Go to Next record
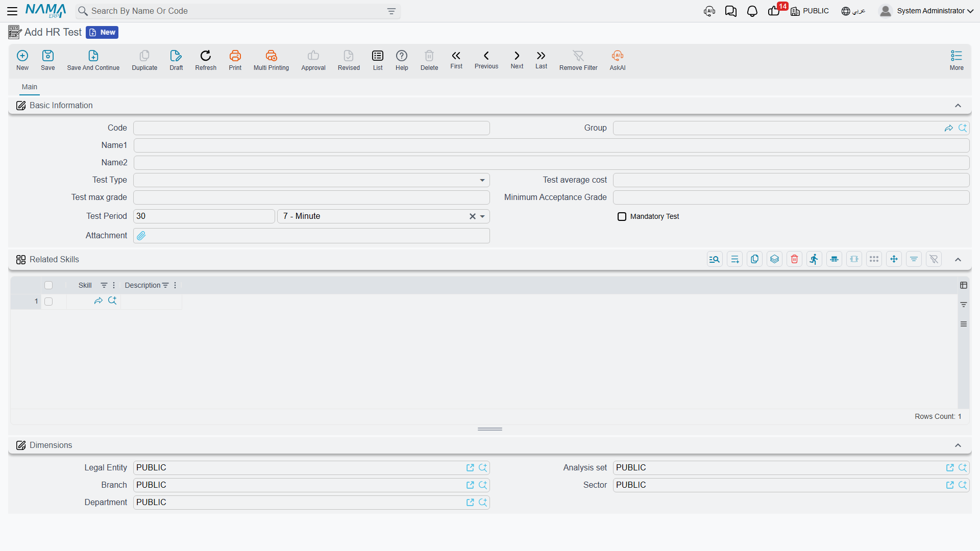980x551 pixels. point(517,60)
